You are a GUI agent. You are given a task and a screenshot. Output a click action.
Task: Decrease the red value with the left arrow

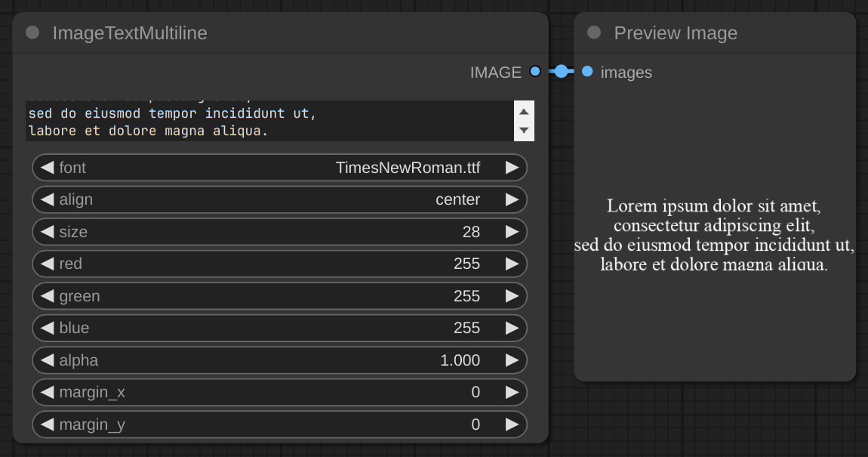[47, 264]
